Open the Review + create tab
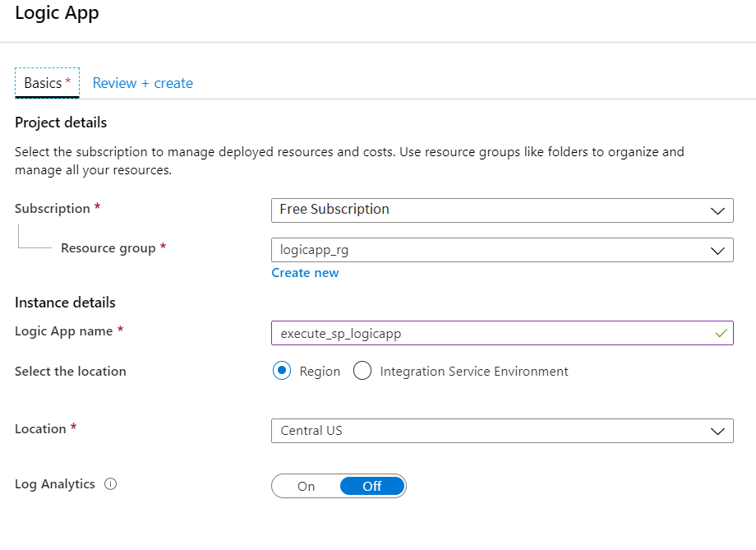The image size is (756, 550). coord(143,83)
